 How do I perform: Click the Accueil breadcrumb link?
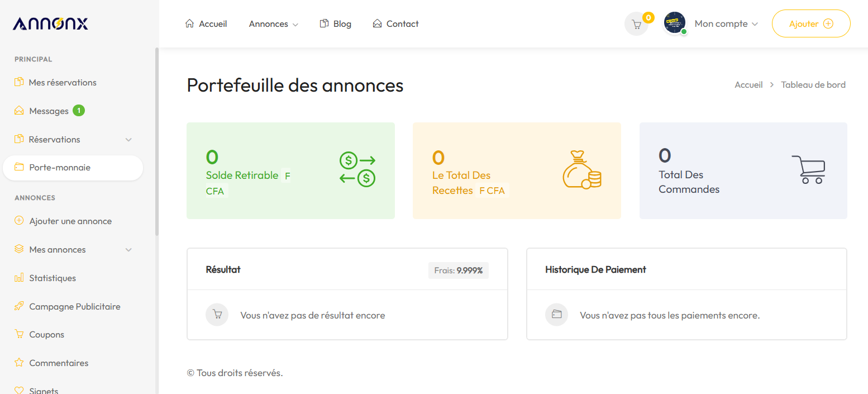(748, 85)
